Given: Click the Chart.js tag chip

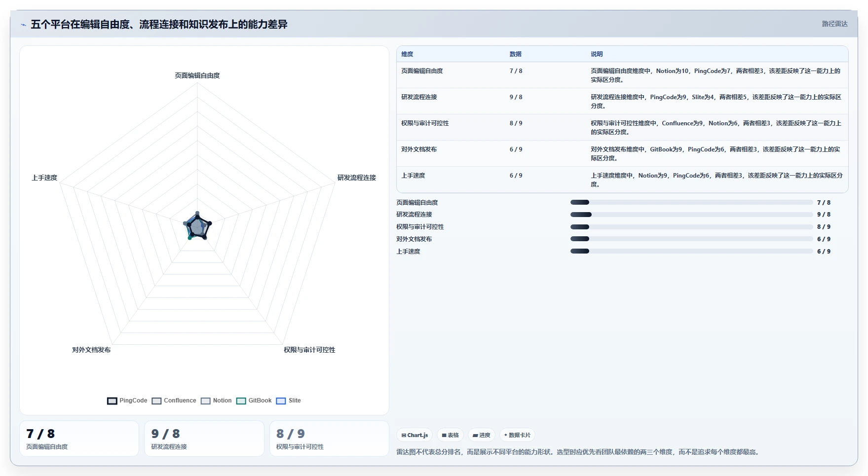Looking at the screenshot, I should coord(415,435).
